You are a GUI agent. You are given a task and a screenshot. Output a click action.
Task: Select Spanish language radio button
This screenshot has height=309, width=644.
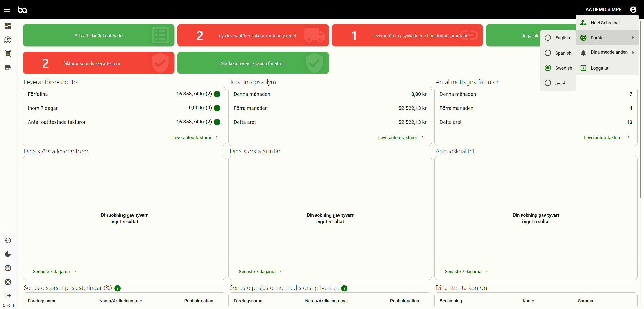548,53
